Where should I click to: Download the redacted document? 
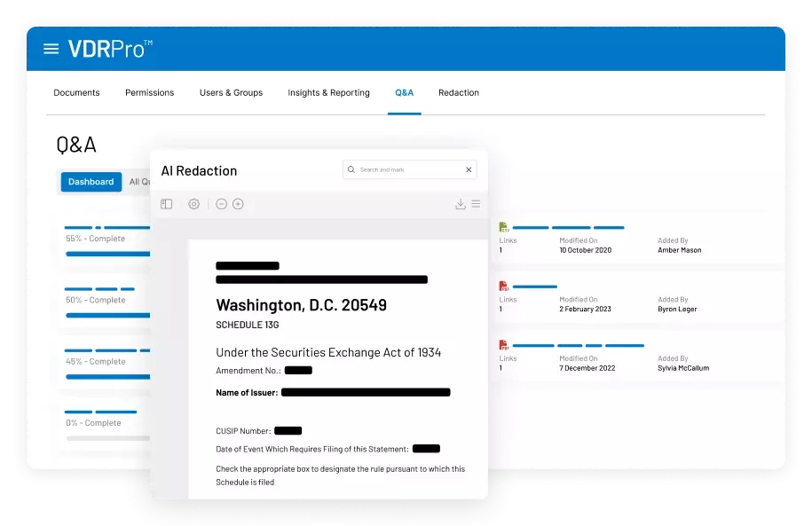coord(460,204)
